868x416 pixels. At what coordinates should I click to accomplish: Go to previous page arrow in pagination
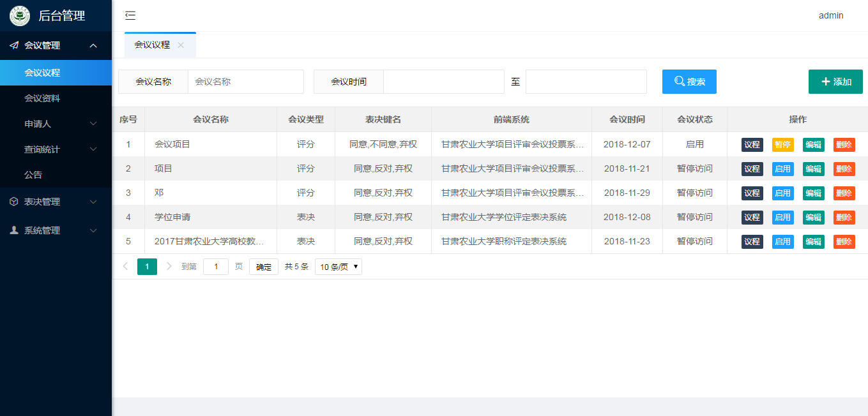pyautogui.click(x=125, y=267)
